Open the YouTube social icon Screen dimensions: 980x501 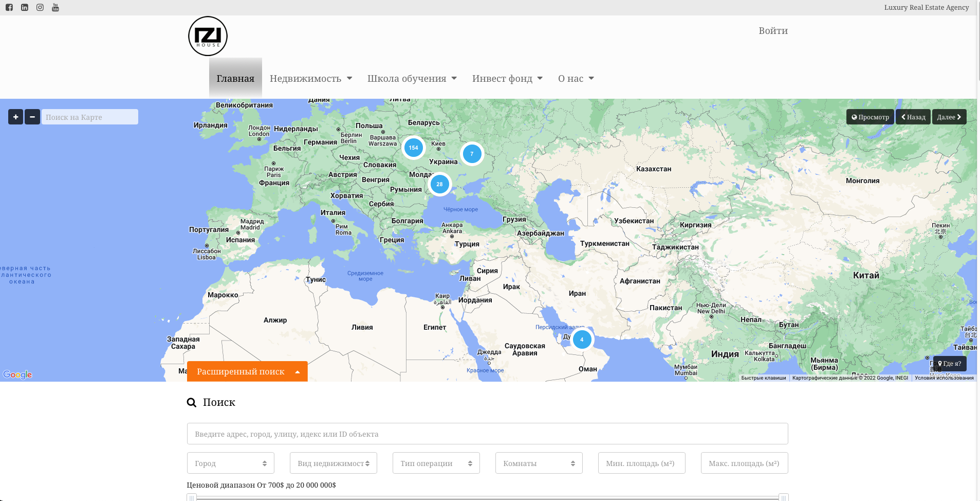[56, 8]
